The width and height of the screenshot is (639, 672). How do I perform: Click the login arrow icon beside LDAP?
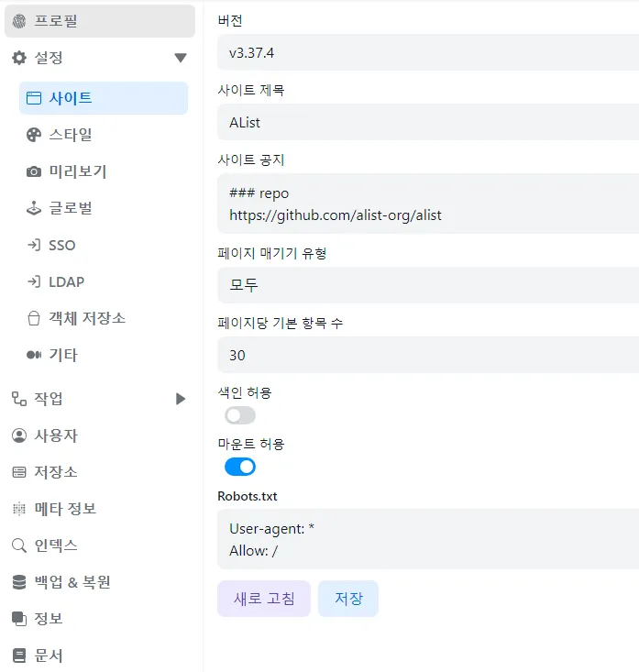pos(34,282)
